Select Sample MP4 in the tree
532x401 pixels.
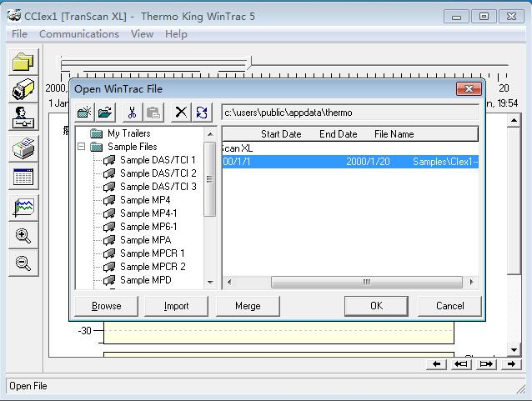point(144,200)
